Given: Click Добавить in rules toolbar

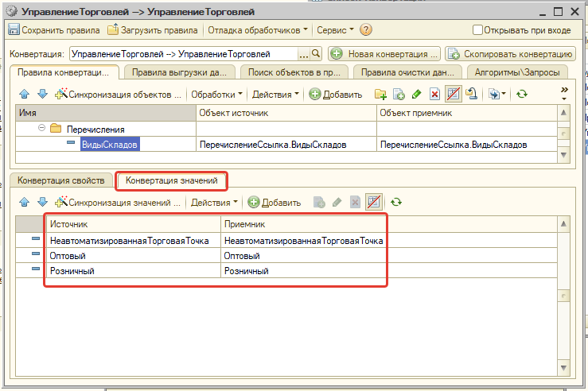Looking at the screenshot, I should [x=336, y=95].
